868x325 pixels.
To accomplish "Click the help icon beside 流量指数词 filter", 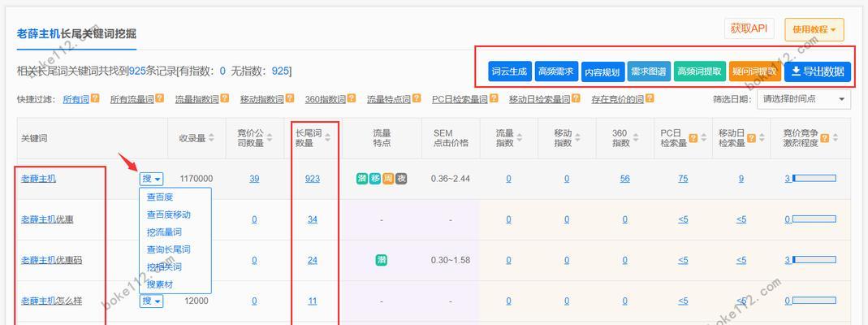I will point(224,98).
